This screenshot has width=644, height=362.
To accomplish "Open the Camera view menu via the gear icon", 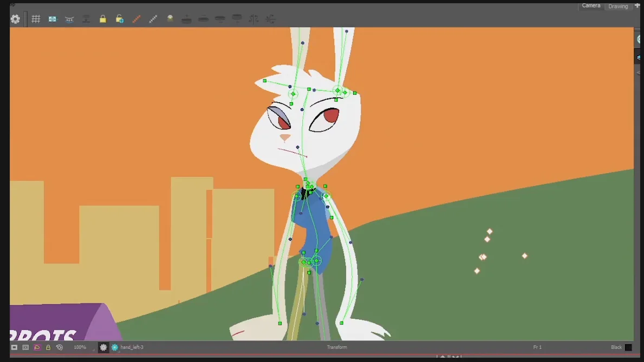I will coord(15,19).
